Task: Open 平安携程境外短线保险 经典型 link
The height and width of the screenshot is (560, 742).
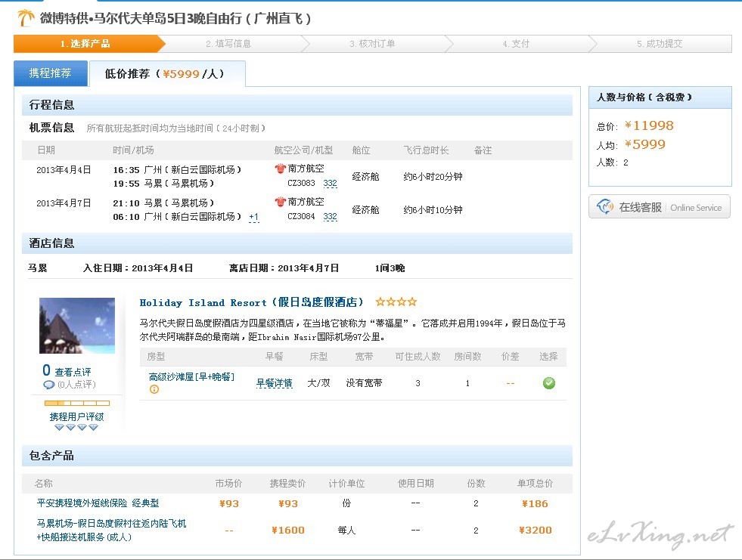Action: (x=98, y=503)
